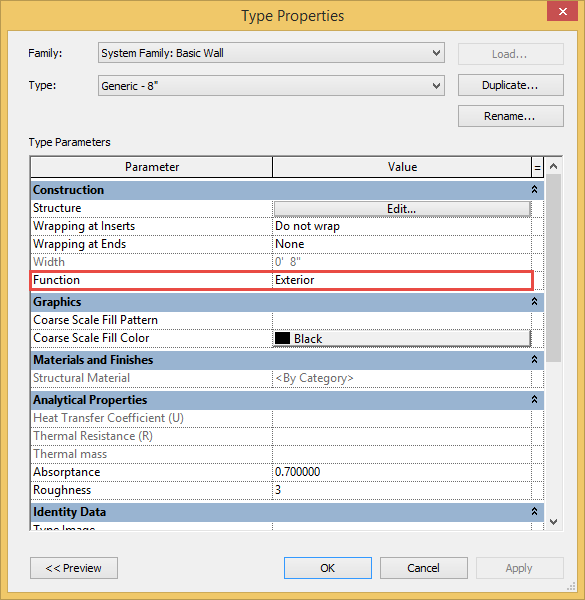Open the Family dropdown showing Basic Wall
Image resolution: width=585 pixels, height=600 pixels.
click(271, 53)
